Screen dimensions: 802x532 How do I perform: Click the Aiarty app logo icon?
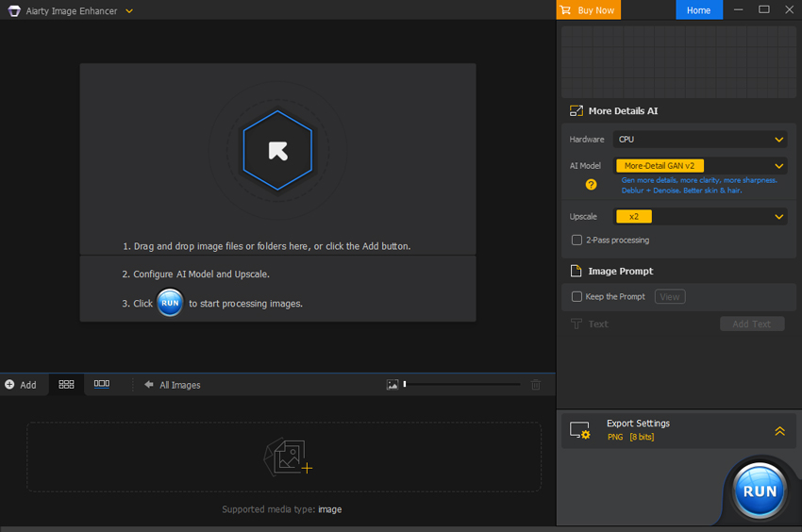coord(14,10)
